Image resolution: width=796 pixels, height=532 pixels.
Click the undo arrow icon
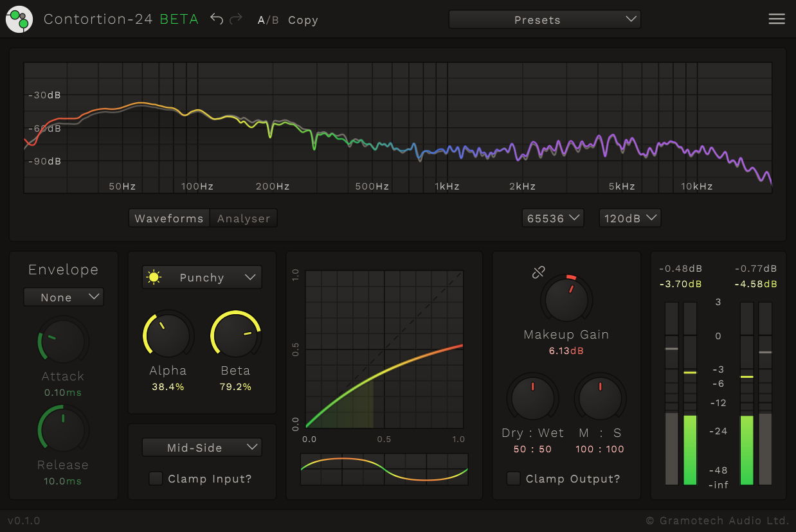pos(217,19)
